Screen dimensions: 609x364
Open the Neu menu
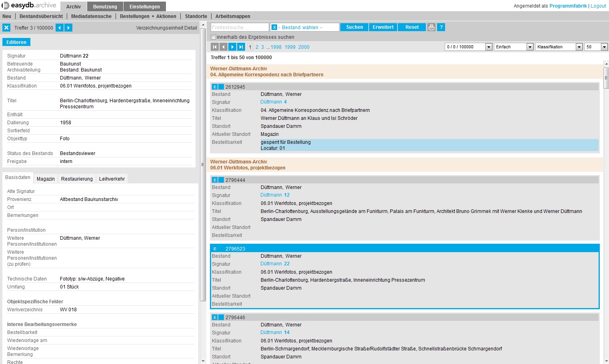(x=7, y=16)
